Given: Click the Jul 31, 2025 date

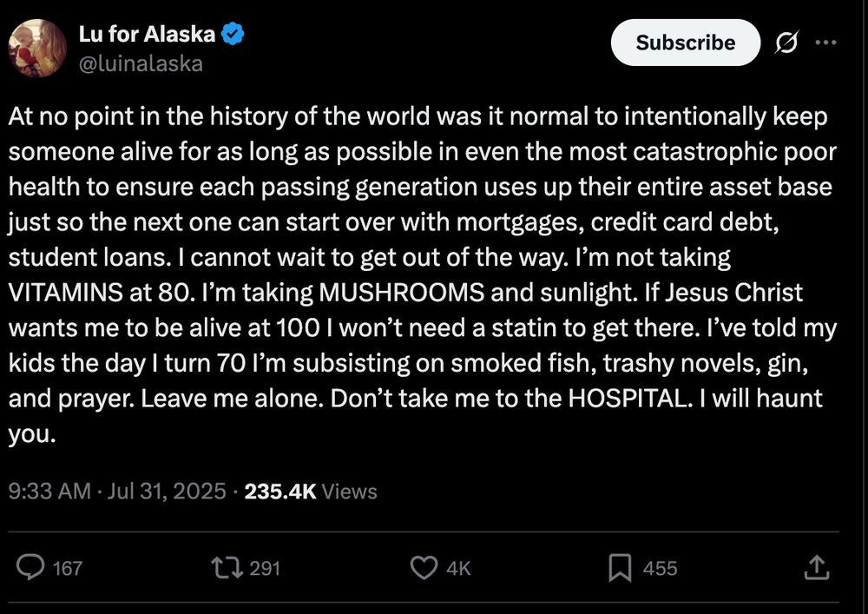Looking at the screenshot, I should (x=167, y=491).
